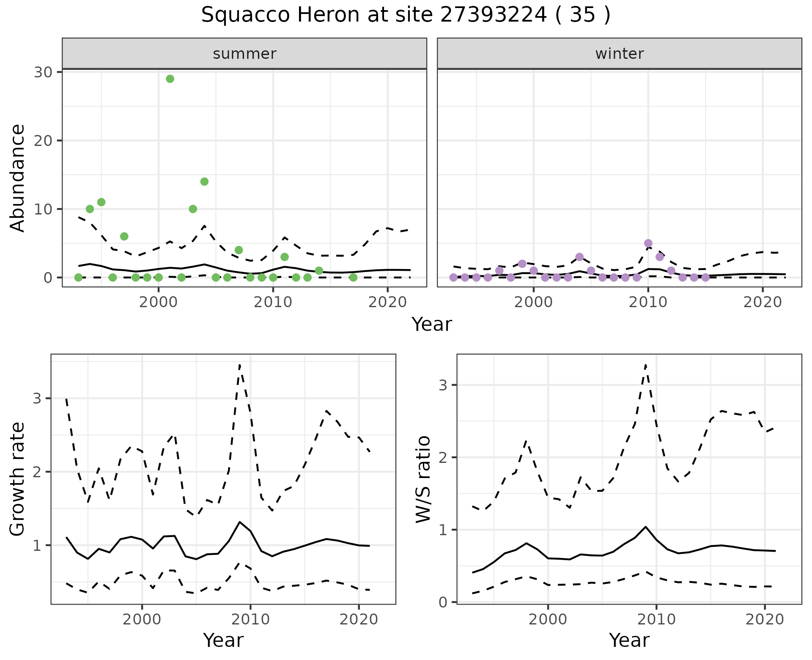This screenshot has width=812, height=660.
Task: Click the Abundance y-axis label
Action: (18, 178)
